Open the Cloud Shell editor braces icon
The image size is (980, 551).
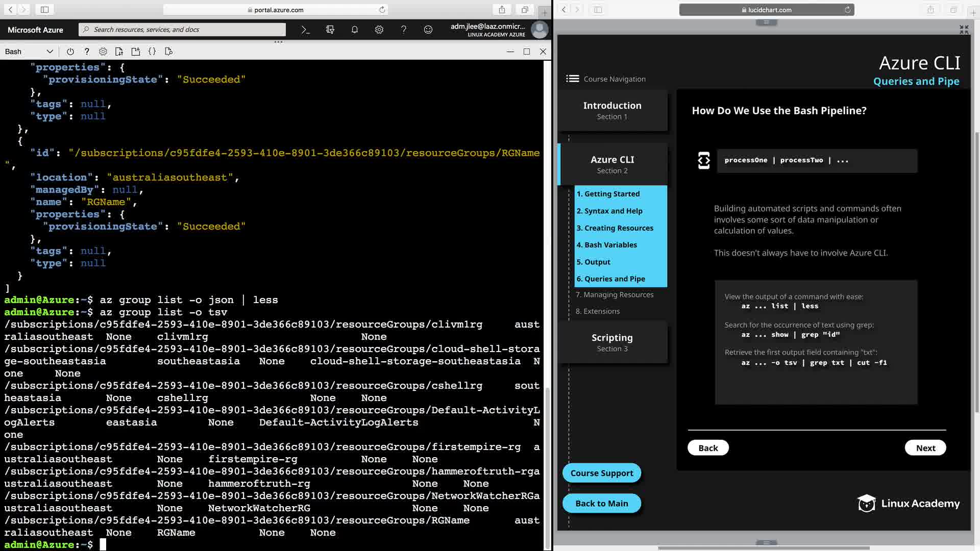click(x=152, y=52)
